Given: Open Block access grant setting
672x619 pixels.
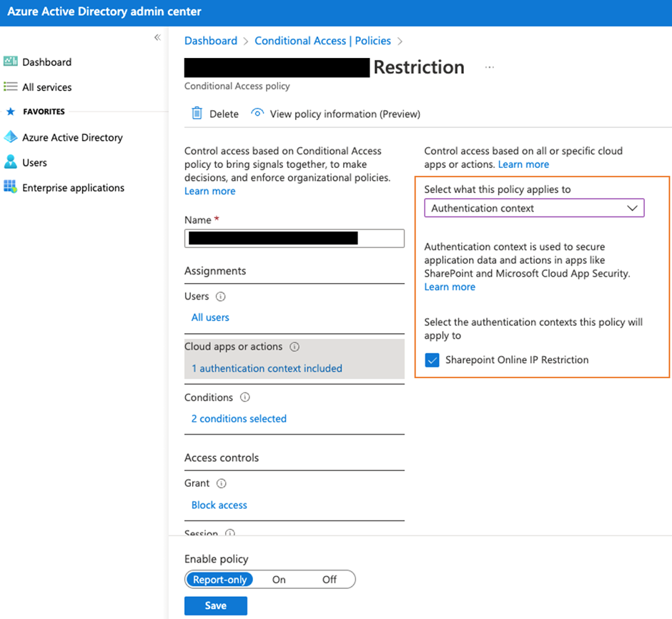Looking at the screenshot, I should 219,505.
